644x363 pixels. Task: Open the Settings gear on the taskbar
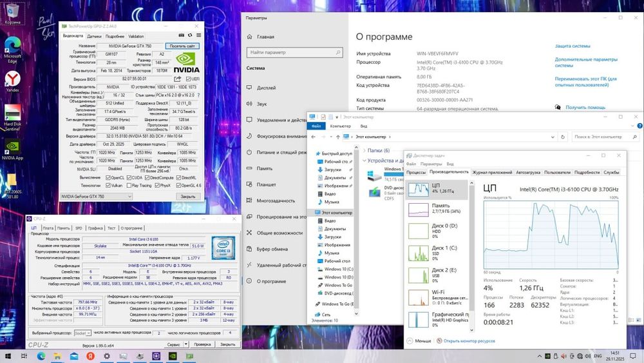pos(107,356)
